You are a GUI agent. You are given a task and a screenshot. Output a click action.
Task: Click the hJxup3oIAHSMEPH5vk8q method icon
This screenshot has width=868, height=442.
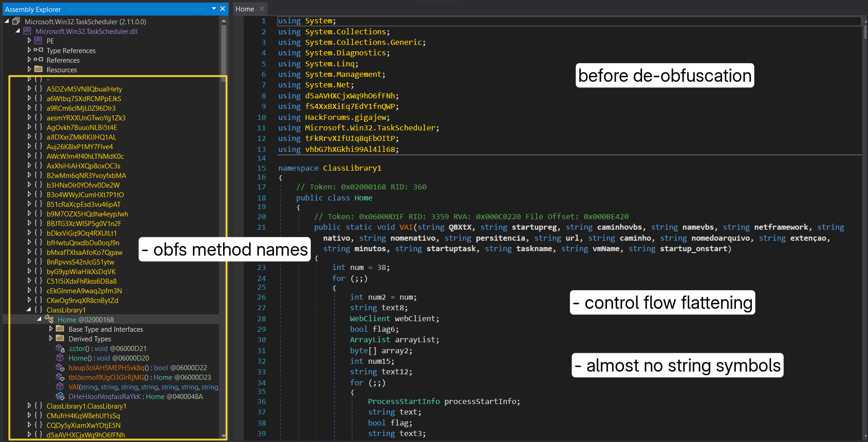pos(60,367)
